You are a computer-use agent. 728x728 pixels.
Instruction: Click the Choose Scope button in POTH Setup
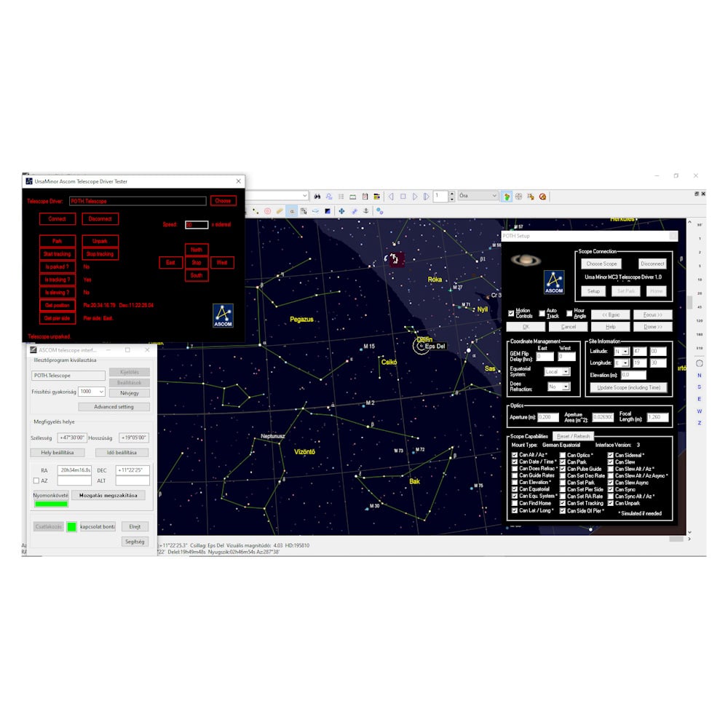(602, 264)
